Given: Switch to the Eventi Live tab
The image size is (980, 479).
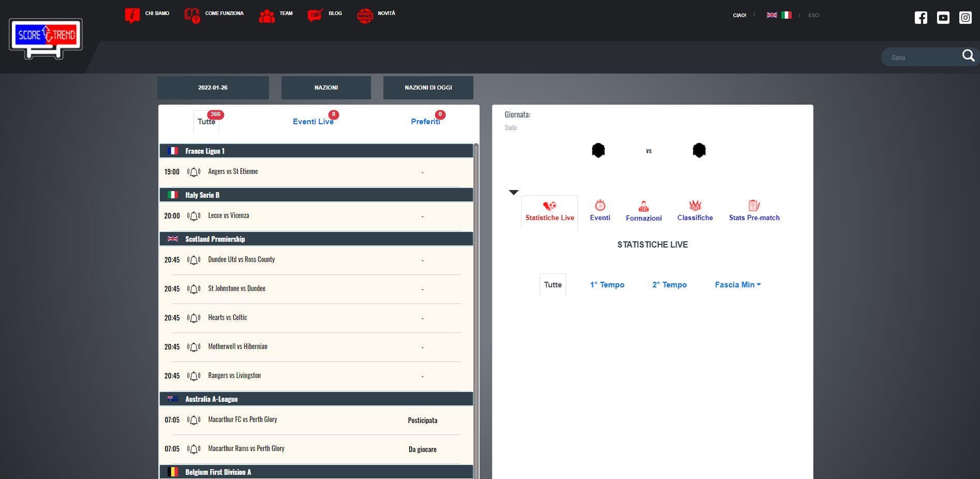Looking at the screenshot, I should pyautogui.click(x=313, y=122).
